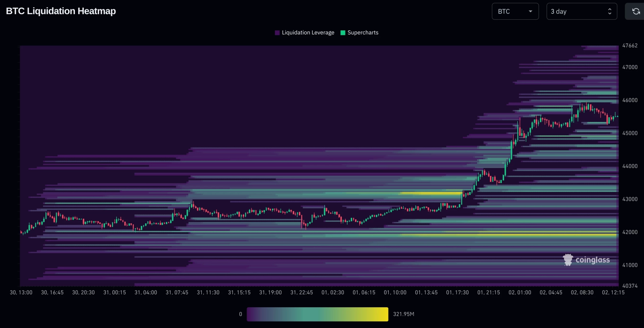Click the '02, 12:15' time axis label
The image size is (644, 328).
(613, 292)
